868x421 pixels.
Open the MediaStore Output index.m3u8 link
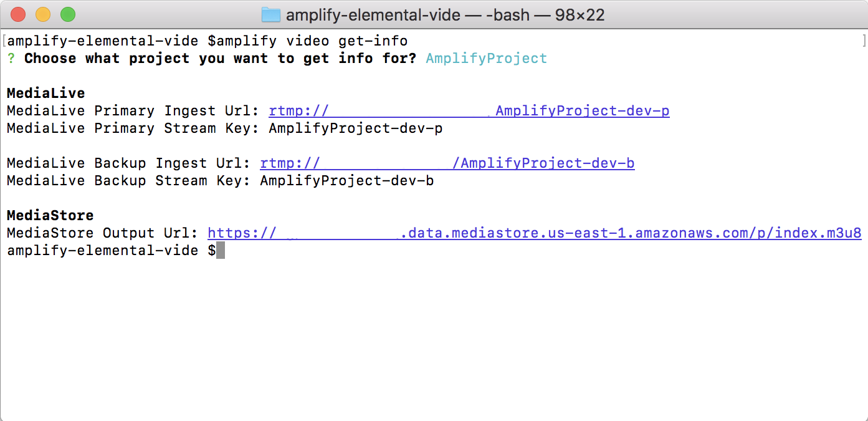[535, 233]
